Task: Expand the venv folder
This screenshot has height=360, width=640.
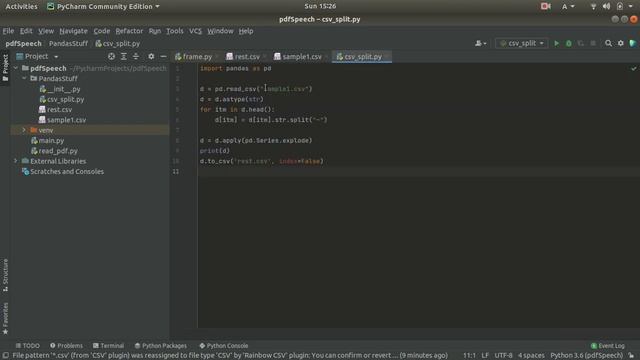Action: (24, 130)
